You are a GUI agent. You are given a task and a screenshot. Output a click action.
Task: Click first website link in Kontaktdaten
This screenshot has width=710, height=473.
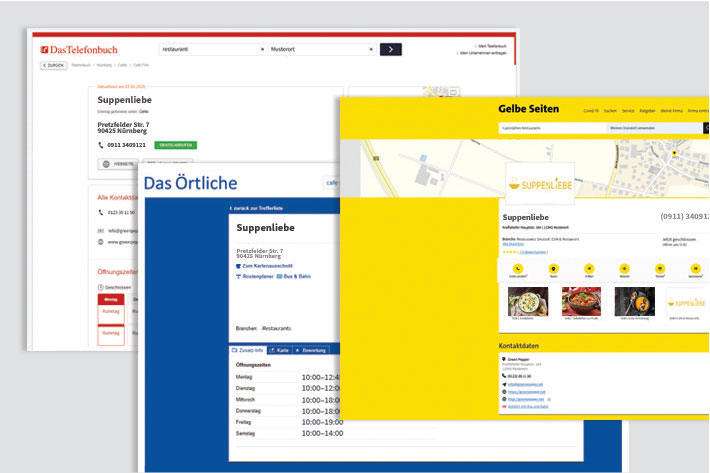click(526, 392)
